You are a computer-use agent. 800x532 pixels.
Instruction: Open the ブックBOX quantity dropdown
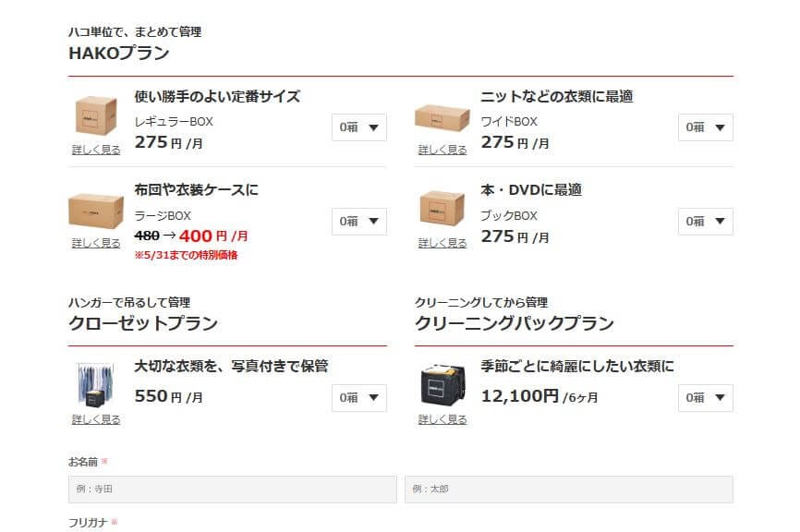click(x=706, y=222)
